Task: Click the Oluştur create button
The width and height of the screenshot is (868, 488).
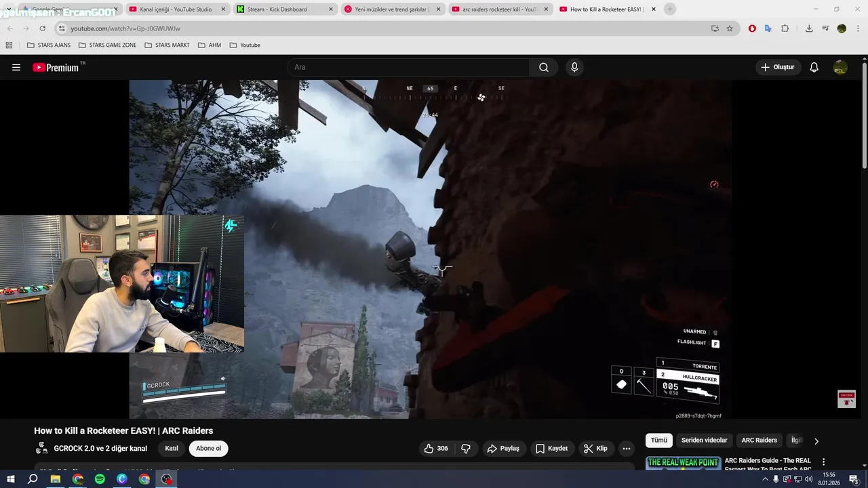Action: 778,67
